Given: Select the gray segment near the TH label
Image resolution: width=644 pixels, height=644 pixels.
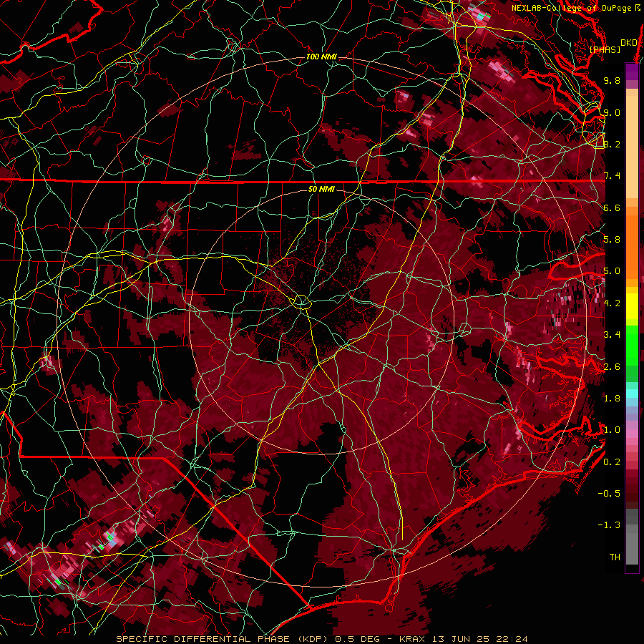Looking at the screenshot, I should tap(632, 549).
